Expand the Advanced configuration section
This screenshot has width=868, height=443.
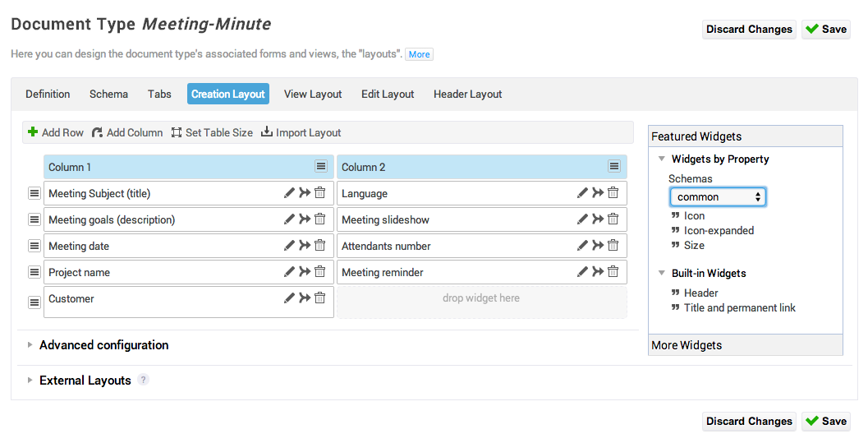point(103,345)
